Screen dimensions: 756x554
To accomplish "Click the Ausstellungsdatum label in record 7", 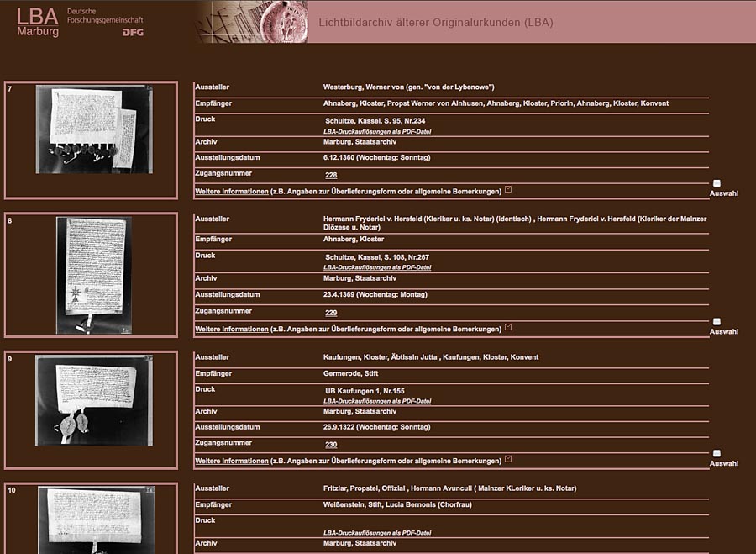I will [227, 158].
